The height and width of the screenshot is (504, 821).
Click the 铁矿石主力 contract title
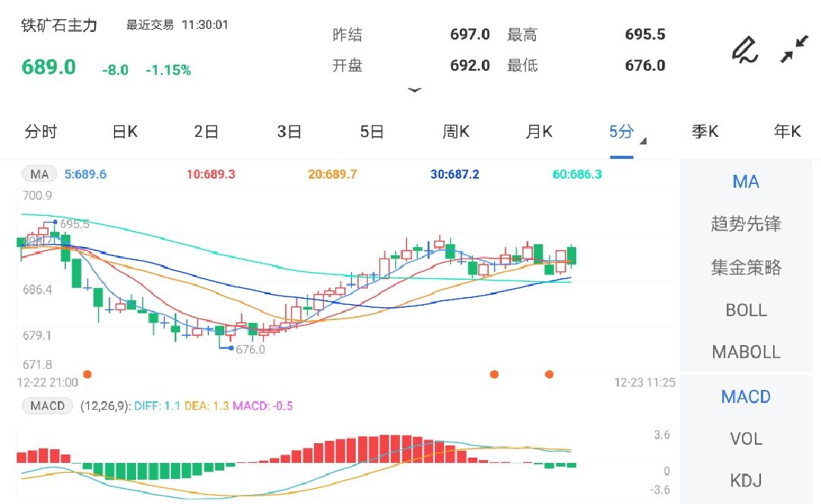coord(59,26)
